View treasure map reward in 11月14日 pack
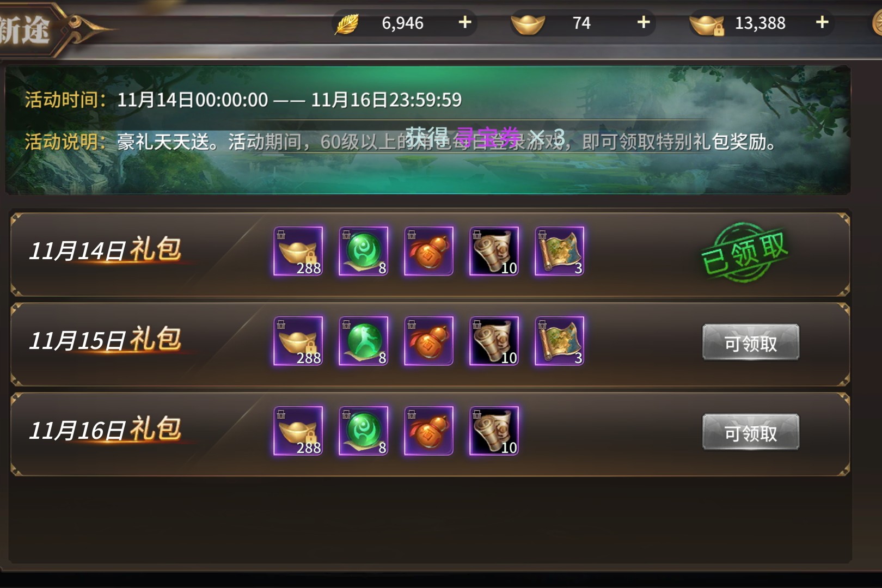882x588 pixels. click(x=560, y=252)
